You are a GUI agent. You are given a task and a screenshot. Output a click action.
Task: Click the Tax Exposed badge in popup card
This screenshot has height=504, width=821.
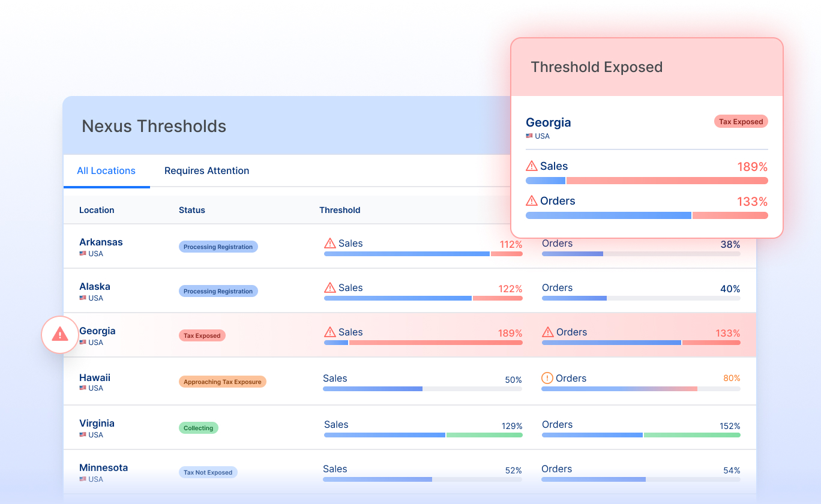click(741, 121)
